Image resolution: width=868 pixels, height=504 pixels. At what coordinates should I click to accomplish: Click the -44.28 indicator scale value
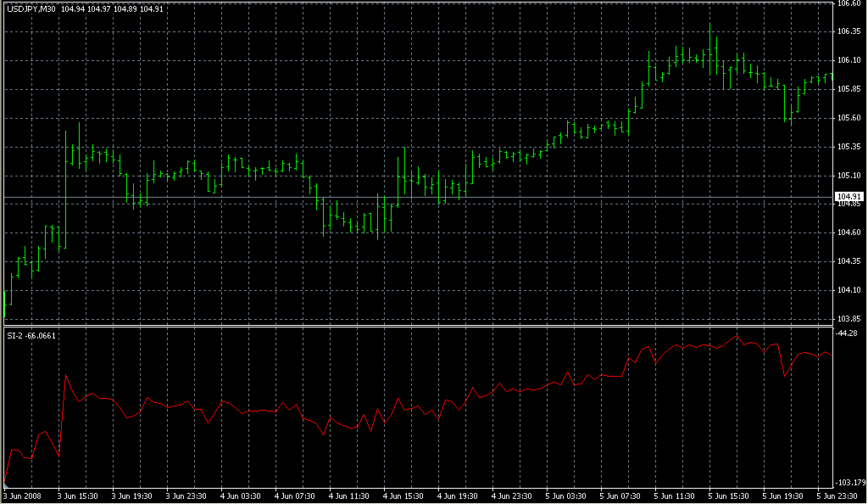tap(848, 333)
